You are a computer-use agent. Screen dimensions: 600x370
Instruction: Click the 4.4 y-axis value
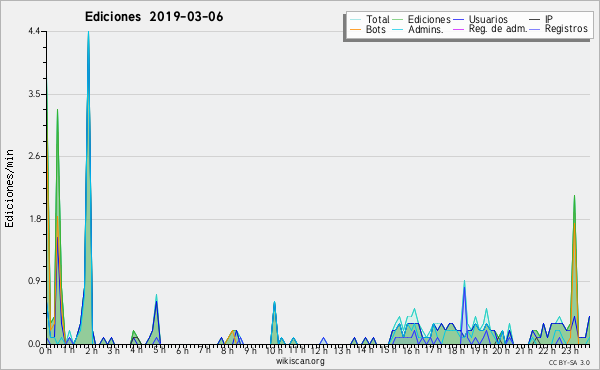[34, 31]
